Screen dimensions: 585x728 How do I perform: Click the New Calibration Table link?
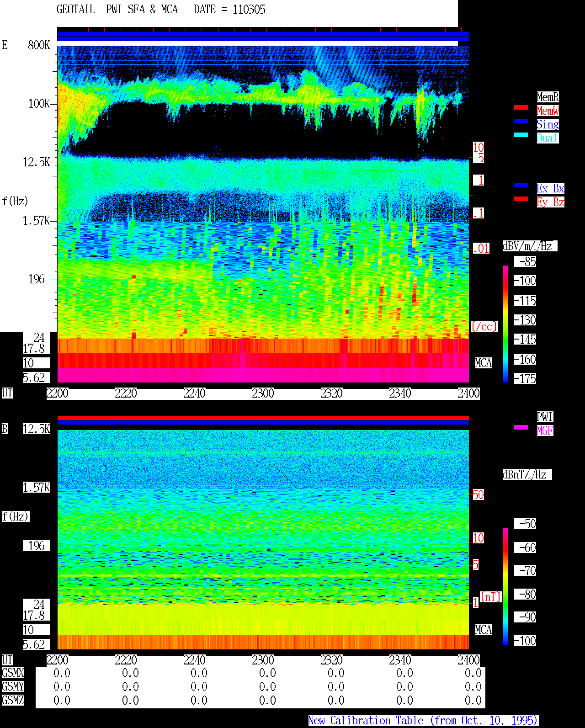423,721
